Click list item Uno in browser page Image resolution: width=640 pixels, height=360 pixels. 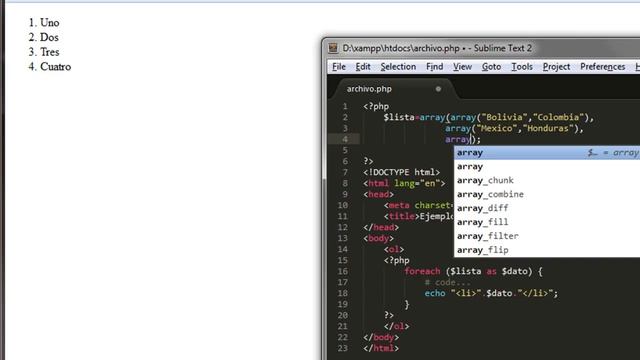(x=49, y=22)
